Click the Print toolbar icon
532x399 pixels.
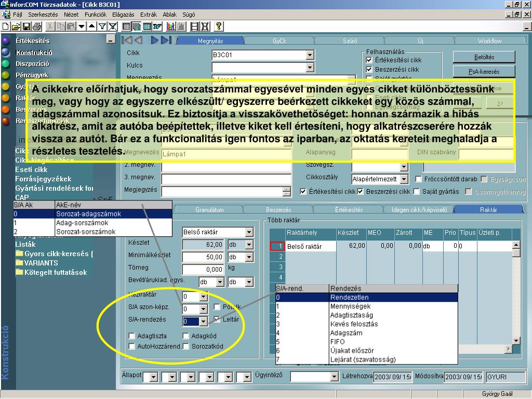pos(37,26)
